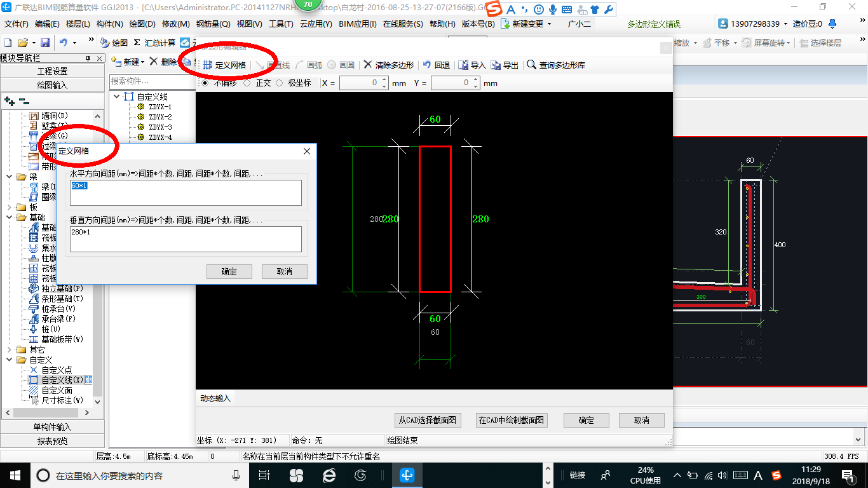Expand the 板 folder in navigator
This screenshot has height=488, width=868.
click(9, 207)
